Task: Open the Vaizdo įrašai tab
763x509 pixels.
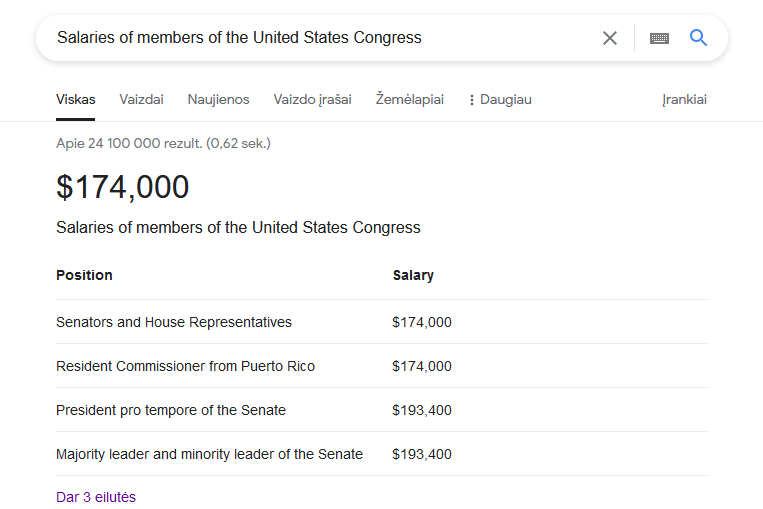Action: (x=312, y=100)
